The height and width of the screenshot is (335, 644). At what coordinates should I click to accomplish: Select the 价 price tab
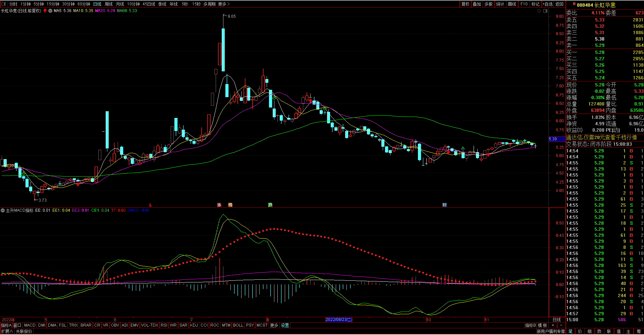pyautogui.click(x=580, y=331)
